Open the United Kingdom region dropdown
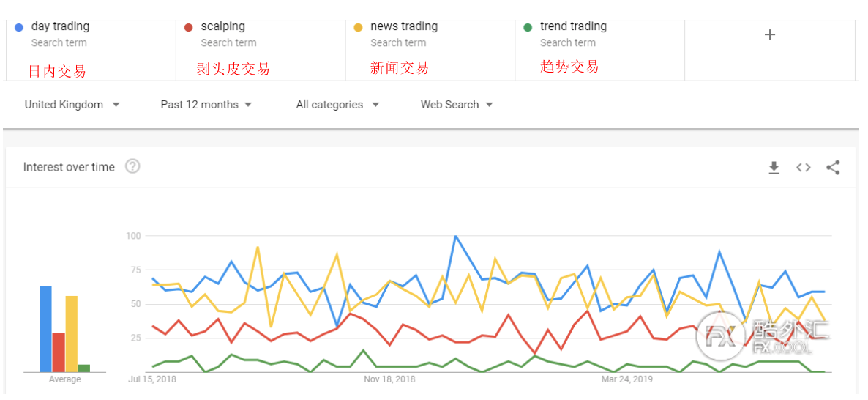Viewport: 868px width, 400px height. pos(72,105)
